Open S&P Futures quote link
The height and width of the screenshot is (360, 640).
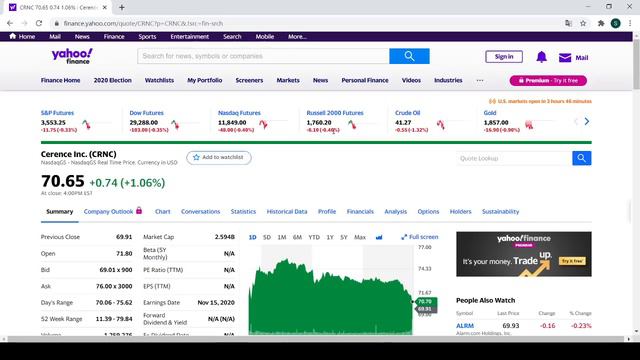coord(57,113)
